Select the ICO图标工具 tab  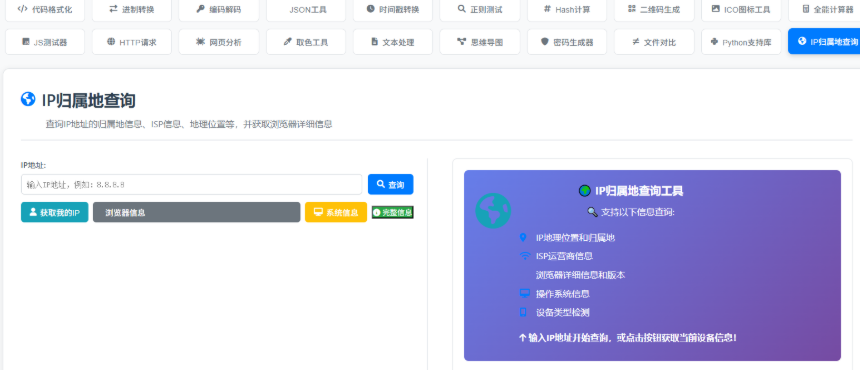(x=741, y=9)
